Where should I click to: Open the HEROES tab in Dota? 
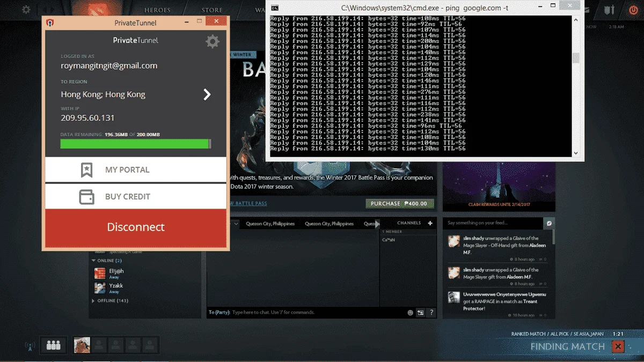pyautogui.click(x=157, y=10)
